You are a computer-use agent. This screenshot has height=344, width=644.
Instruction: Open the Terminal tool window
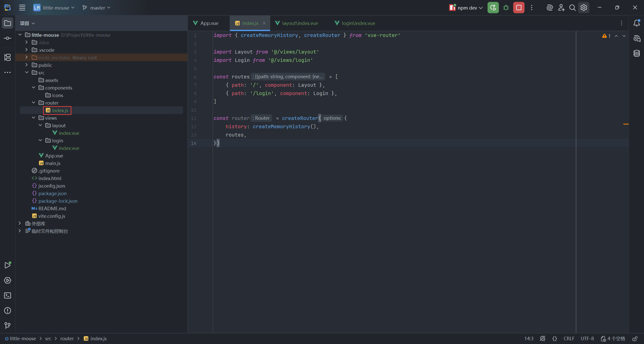click(8, 295)
